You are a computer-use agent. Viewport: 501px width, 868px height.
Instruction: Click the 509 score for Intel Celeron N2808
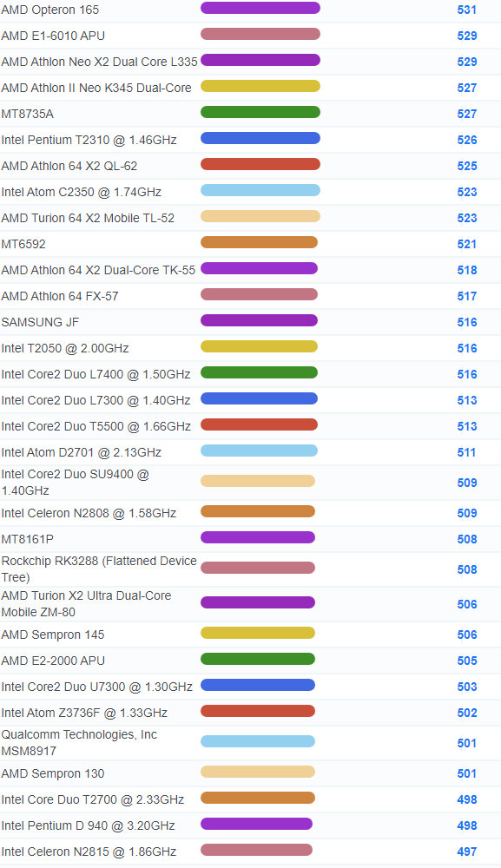click(466, 513)
